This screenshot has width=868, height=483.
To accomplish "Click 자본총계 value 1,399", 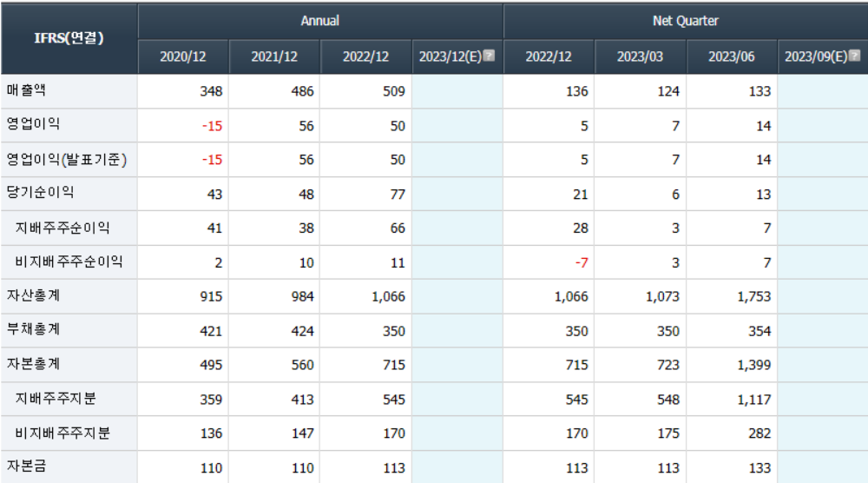I will (754, 365).
